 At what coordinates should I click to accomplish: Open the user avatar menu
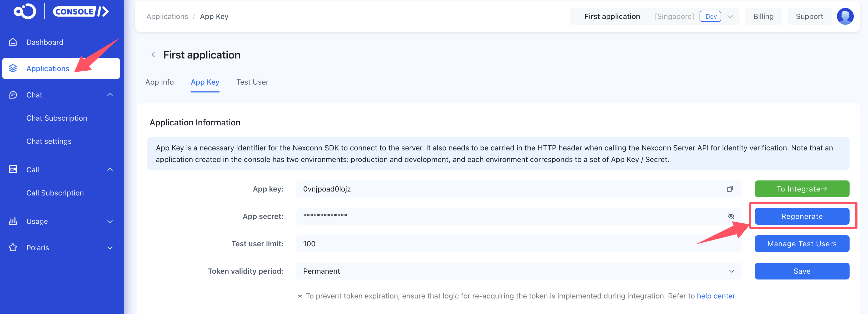click(x=845, y=17)
